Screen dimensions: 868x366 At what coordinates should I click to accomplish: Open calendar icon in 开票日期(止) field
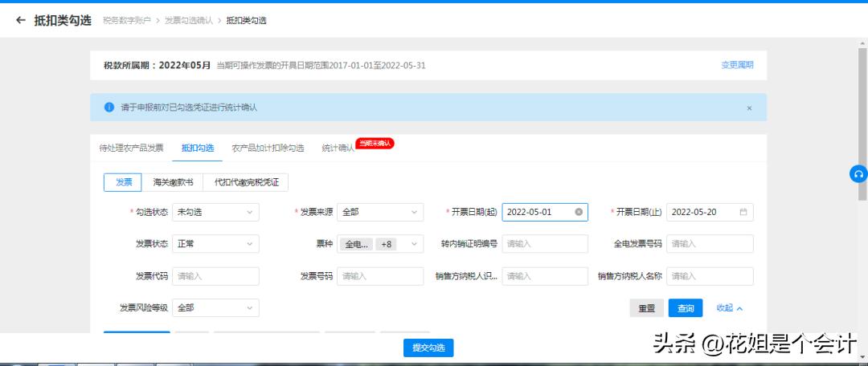click(x=743, y=212)
